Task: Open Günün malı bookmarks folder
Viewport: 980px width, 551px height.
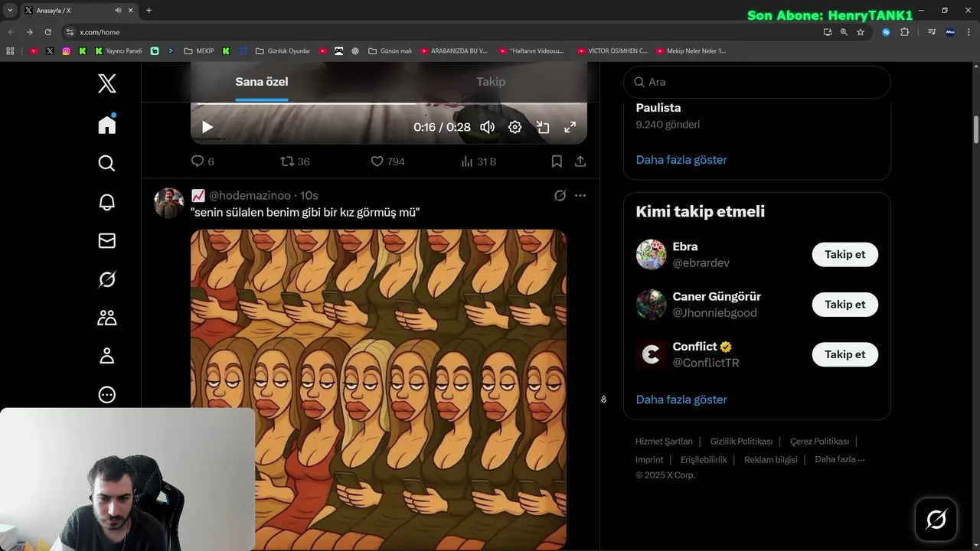Action: [x=390, y=51]
